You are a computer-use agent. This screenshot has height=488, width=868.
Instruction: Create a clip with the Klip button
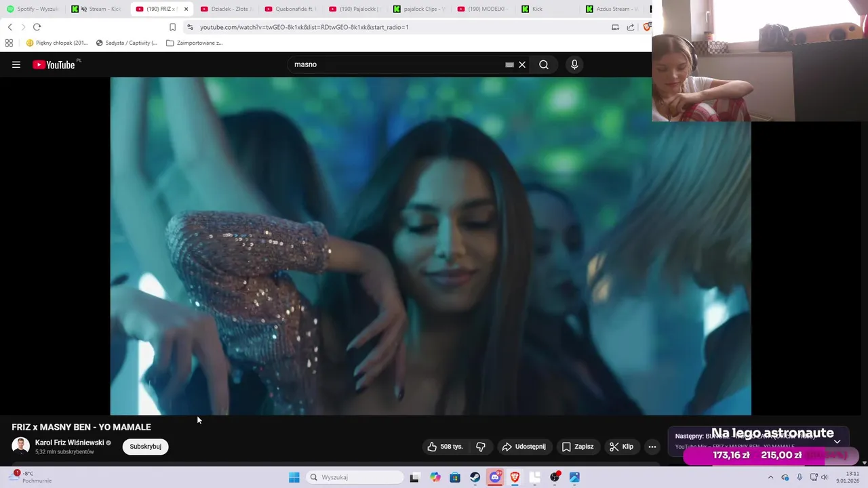[621, 447]
